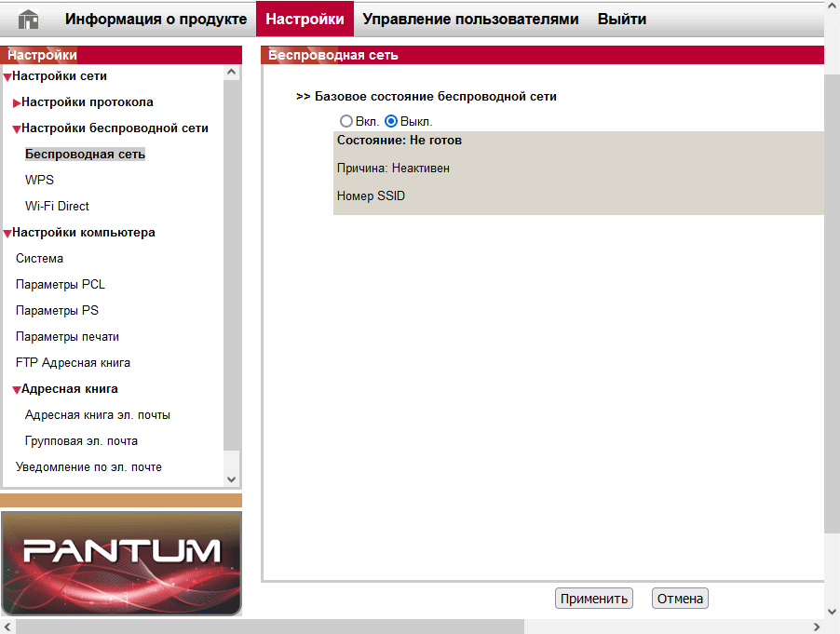This screenshot has height=634, width=840.
Task: Open Параметры PS in the sidebar
Action: [x=57, y=311]
